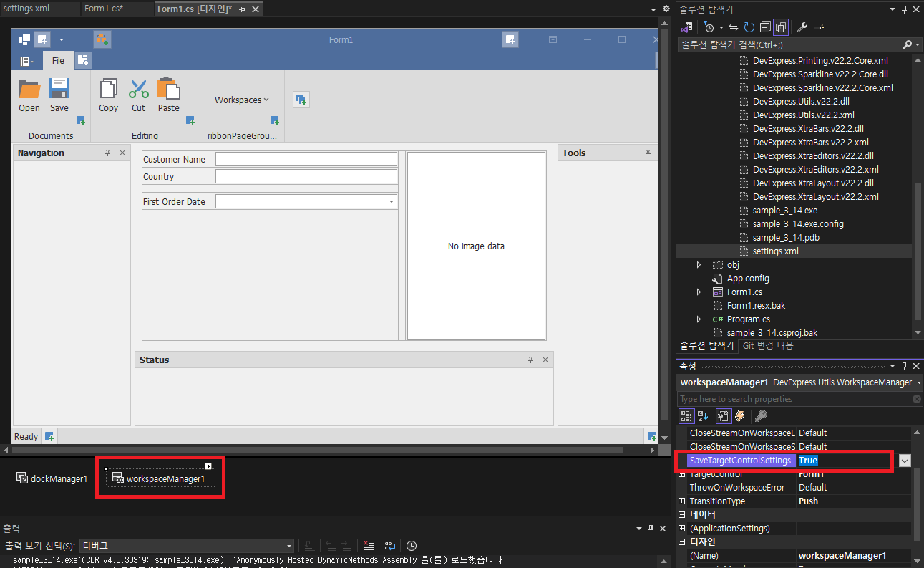Select the File ribbon tab
Screen dimensions: 924x568
(58, 61)
